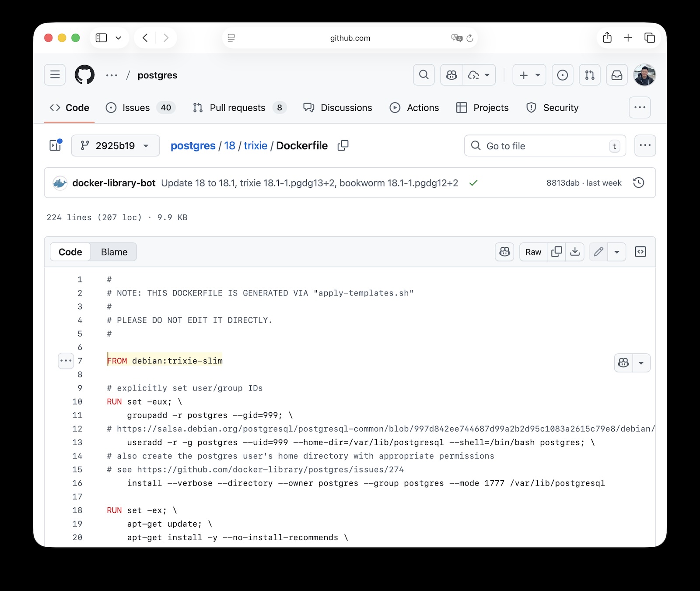Image resolution: width=700 pixels, height=591 pixels.
Task: Edit the Dockerfile with the pencil icon
Action: 598,252
